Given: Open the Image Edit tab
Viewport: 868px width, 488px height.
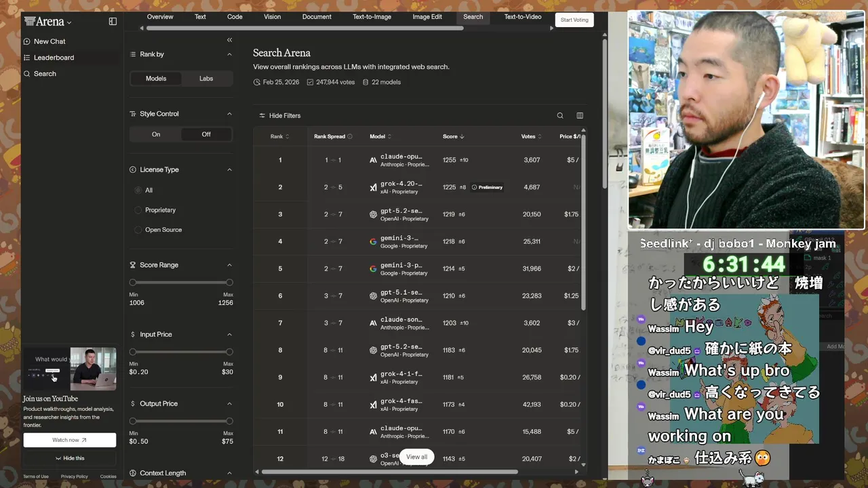Looking at the screenshot, I should [427, 17].
